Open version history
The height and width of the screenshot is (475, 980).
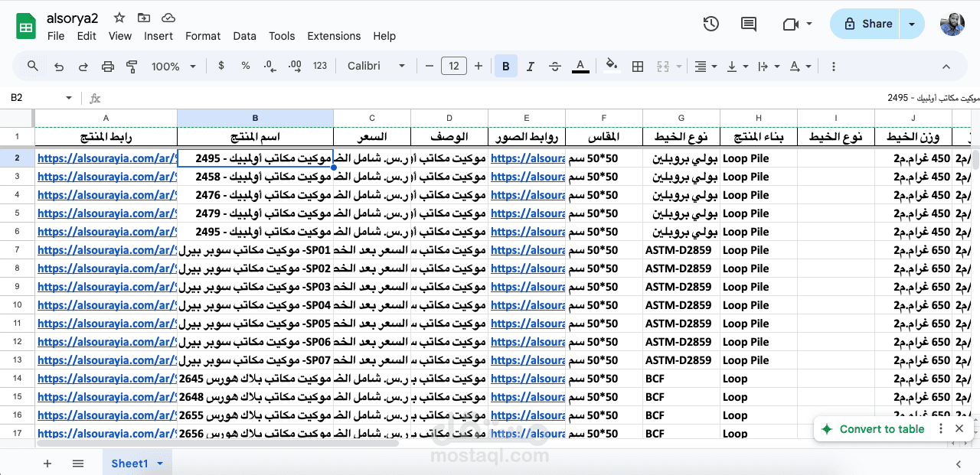click(x=710, y=24)
